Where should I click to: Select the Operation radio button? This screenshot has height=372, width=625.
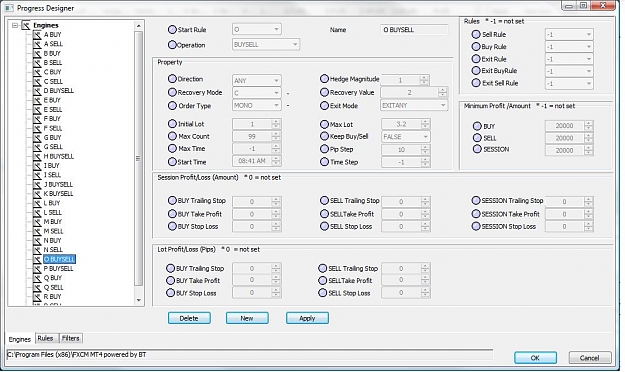(172, 45)
